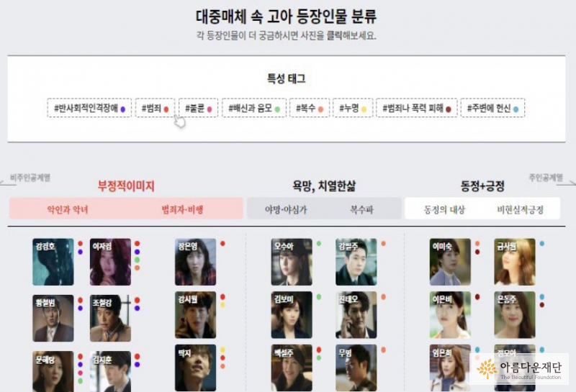Click the 이자경 character portrait
The width and height of the screenshot is (576, 392).
click(x=110, y=262)
